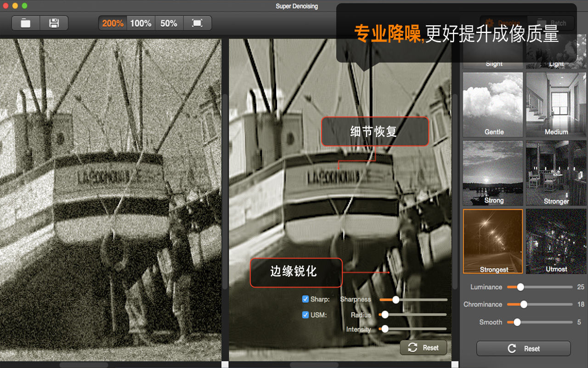The width and height of the screenshot is (588, 368).
Task: Save the image with the floppy disk icon
Action: 54,23
